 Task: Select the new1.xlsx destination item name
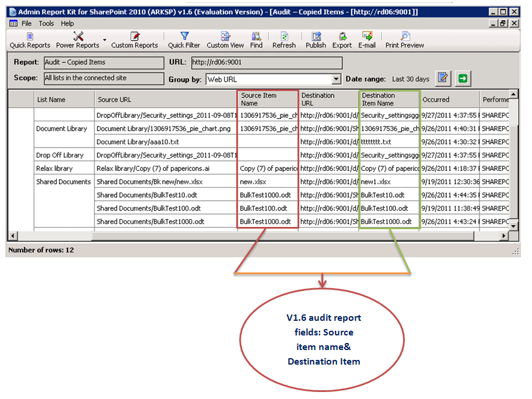pyautogui.click(x=389, y=181)
